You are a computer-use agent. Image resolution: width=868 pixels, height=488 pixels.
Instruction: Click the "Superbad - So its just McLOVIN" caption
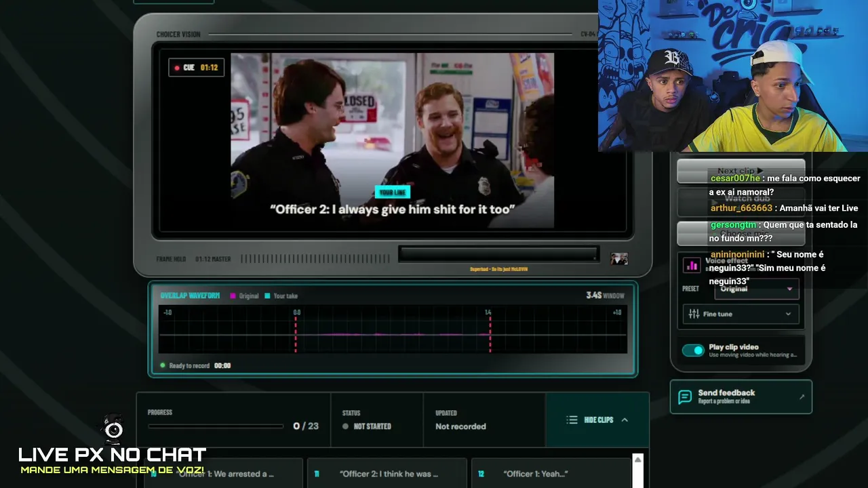coord(498,269)
